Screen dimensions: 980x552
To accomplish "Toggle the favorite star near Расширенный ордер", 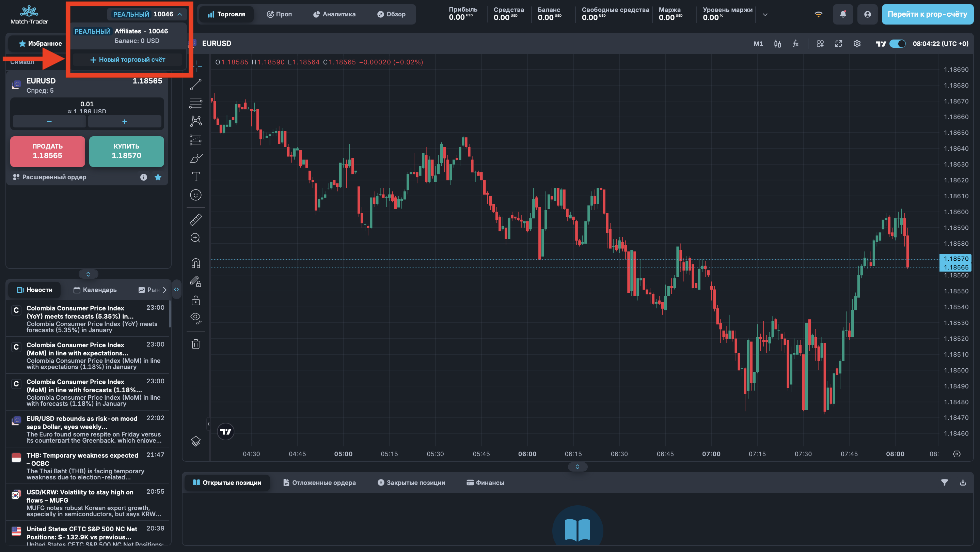I will (x=158, y=177).
